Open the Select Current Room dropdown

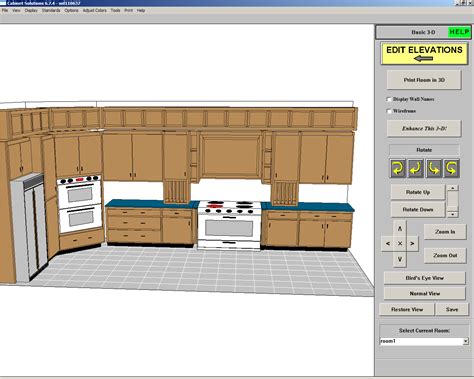pos(466,341)
